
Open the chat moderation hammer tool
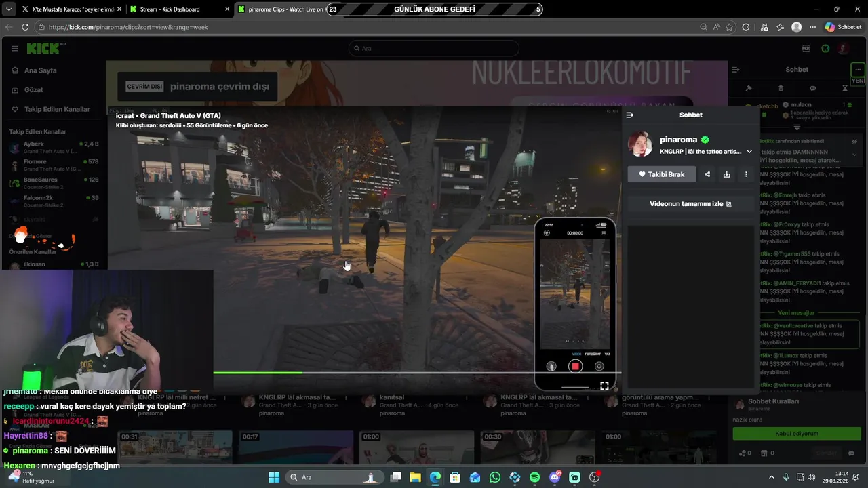pyautogui.click(x=749, y=88)
